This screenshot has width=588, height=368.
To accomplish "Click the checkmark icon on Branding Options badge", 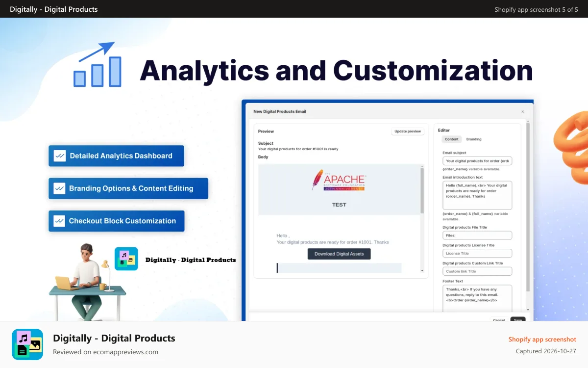I will (x=59, y=188).
